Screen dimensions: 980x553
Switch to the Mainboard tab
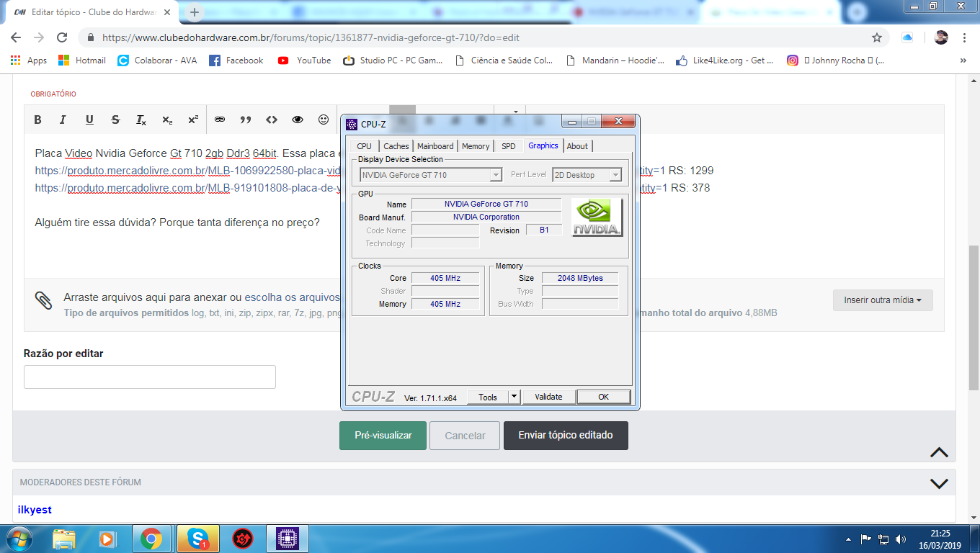point(435,146)
